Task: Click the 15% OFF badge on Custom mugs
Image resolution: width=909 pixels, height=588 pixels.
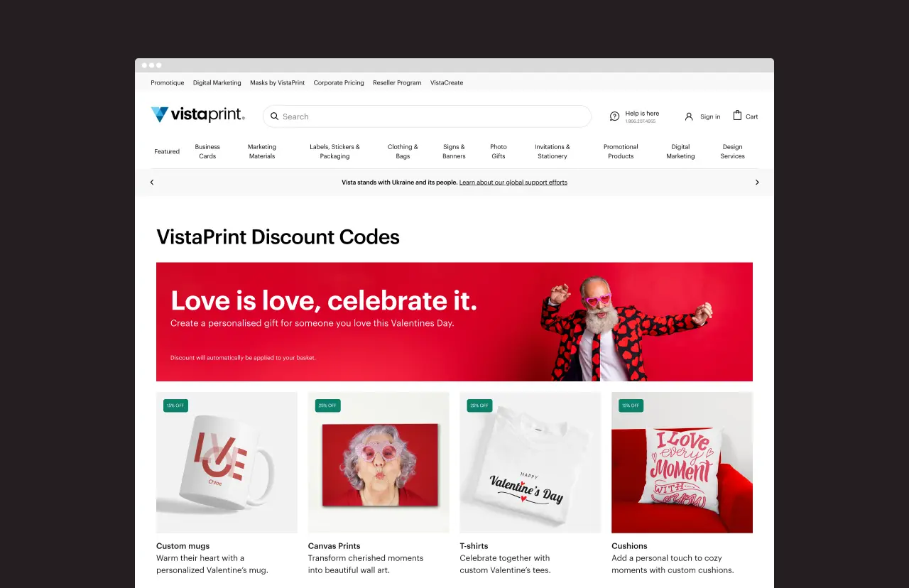Action: pos(175,405)
